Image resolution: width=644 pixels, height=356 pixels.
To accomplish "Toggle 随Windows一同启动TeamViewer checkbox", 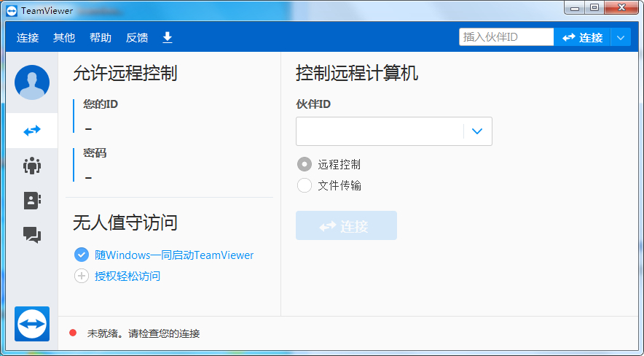I will tap(82, 255).
